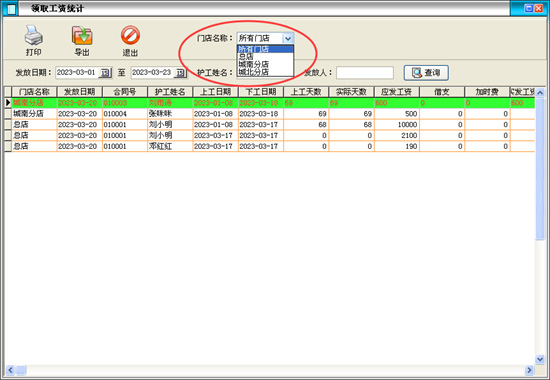Click the 导出 export icon
This screenshot has width=550, height=380.
(82, 35)
